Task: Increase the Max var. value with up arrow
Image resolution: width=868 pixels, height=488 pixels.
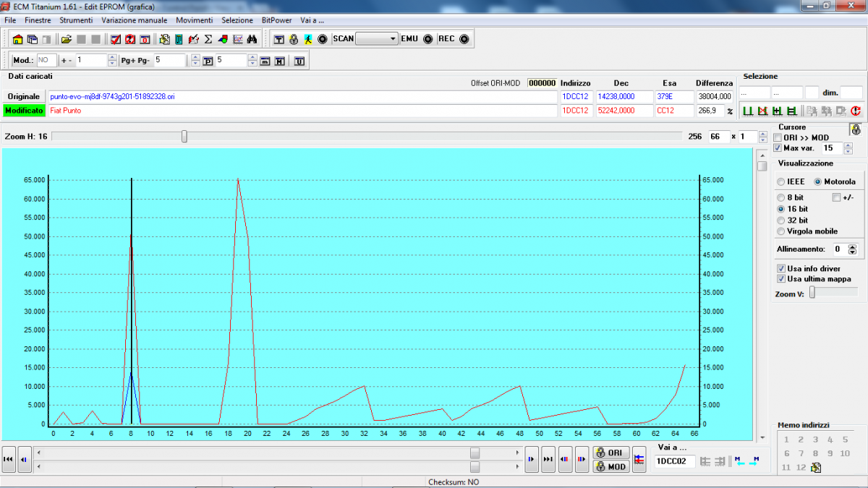Action: [x=848, y=145]
